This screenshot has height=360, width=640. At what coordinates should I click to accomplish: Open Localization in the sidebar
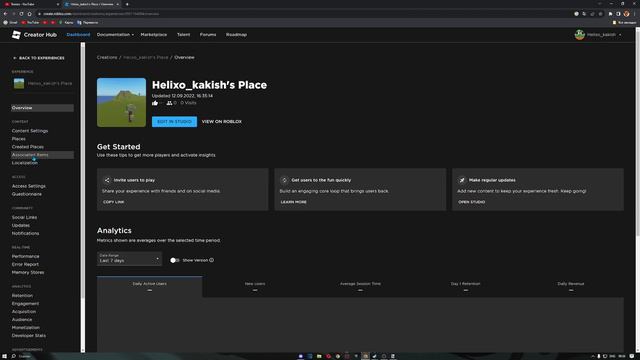point(24,163)
